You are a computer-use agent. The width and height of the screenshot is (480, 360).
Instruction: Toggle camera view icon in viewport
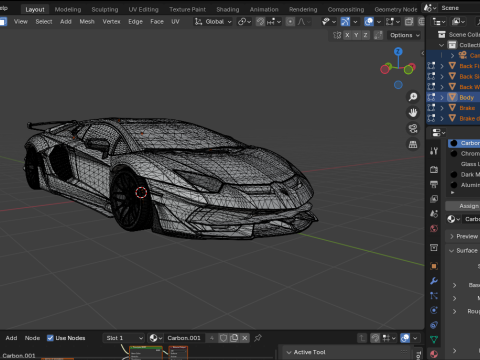click(413, 129)
